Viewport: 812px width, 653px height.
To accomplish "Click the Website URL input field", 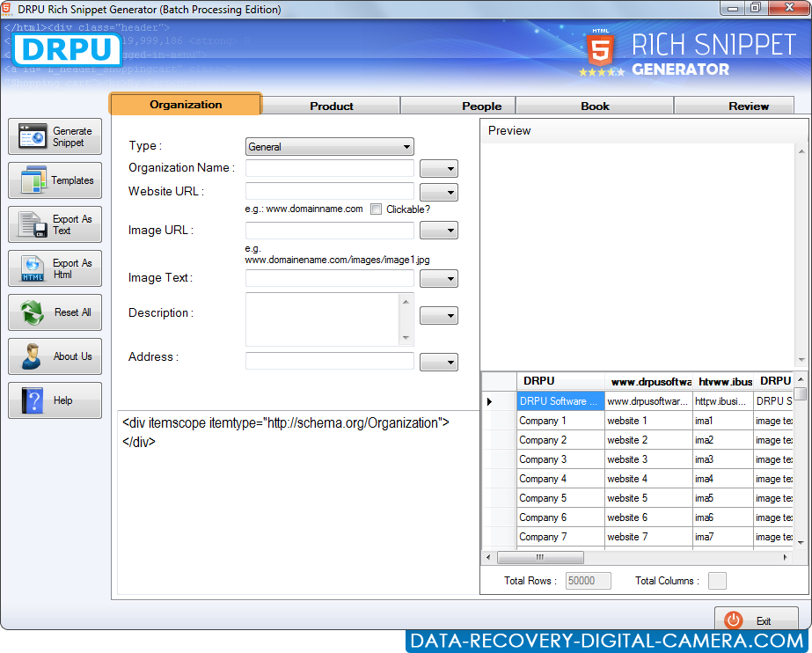I will (329, 191).
